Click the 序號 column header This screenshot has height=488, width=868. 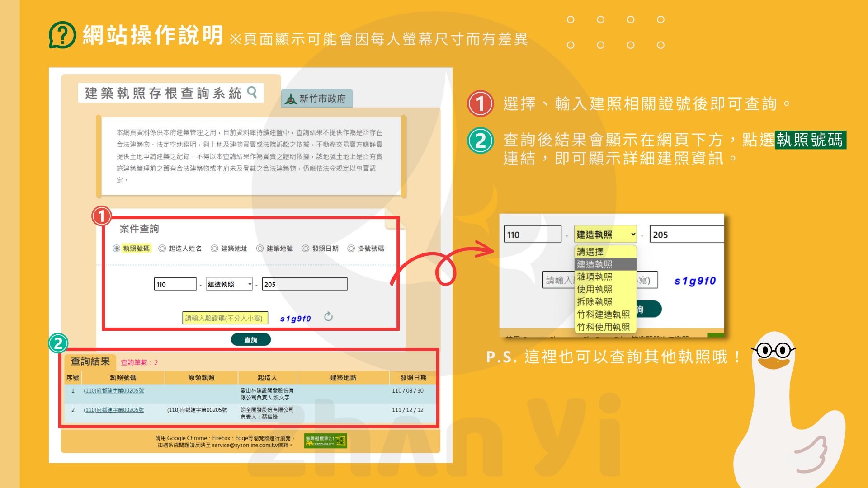73,378
